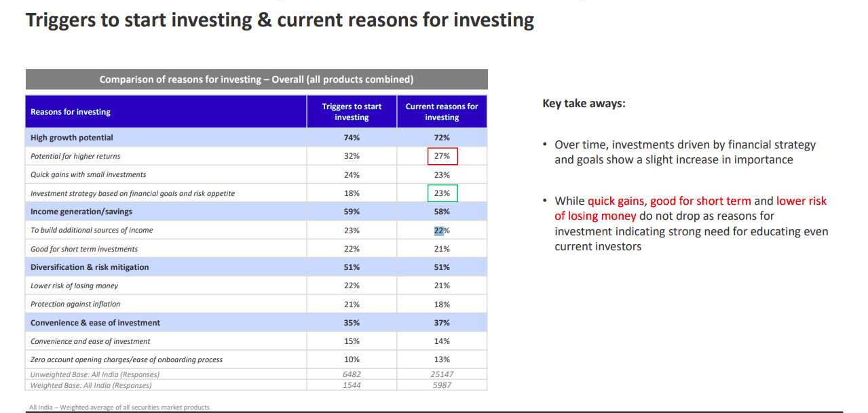Click the bold "Convenience & ease of investment" heading

(x=96, y=323)
